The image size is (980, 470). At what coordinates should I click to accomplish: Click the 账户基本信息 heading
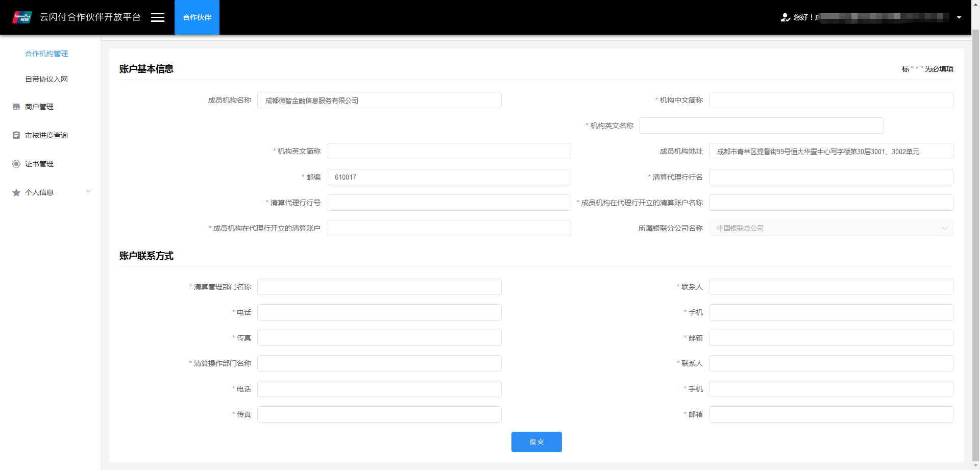pos(146,69)
